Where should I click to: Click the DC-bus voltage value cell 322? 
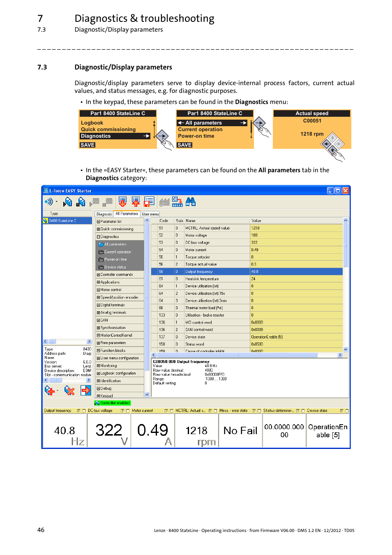296,243
